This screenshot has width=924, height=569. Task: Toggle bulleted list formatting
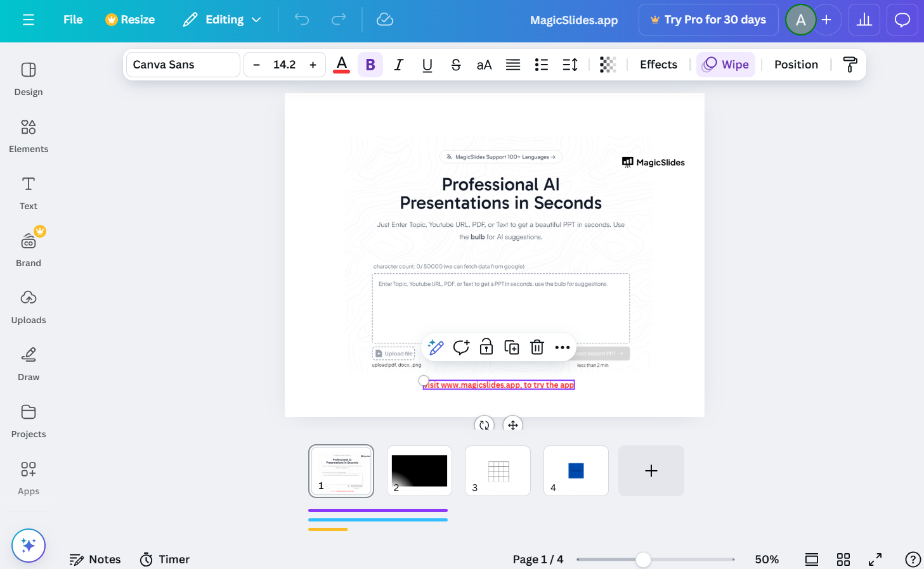542,65
